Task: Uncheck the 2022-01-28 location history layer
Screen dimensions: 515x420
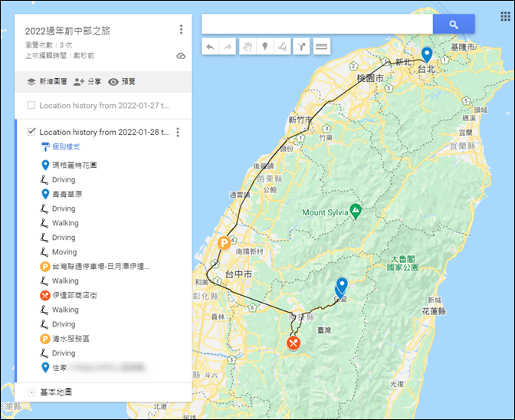Action: click(x=31, y=132)
